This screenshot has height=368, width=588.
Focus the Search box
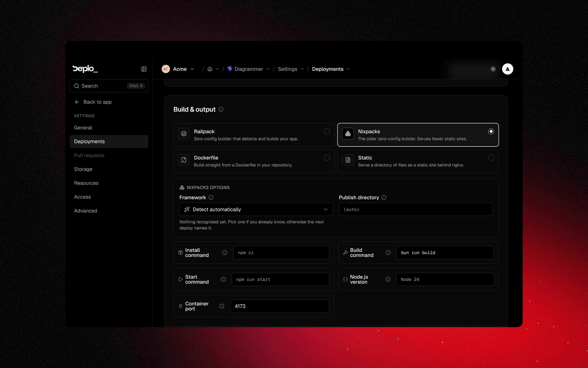tap(109, 86)
